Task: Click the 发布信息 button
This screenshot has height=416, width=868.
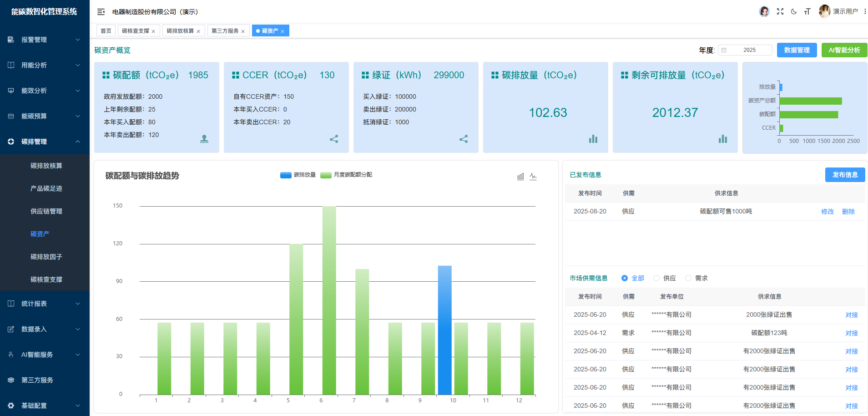Action: click(845, 175)
